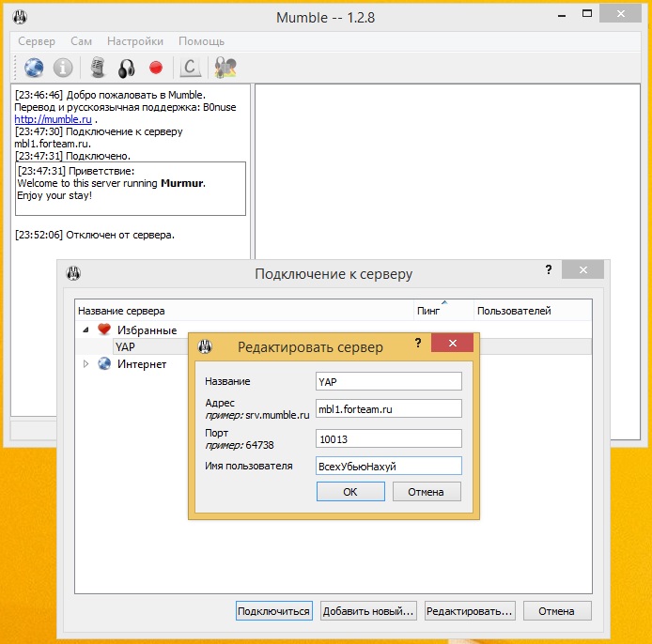Viewport: 652px width, 644px height.
Task: Open Audio Wizard users icon
Action: point(225,68)
